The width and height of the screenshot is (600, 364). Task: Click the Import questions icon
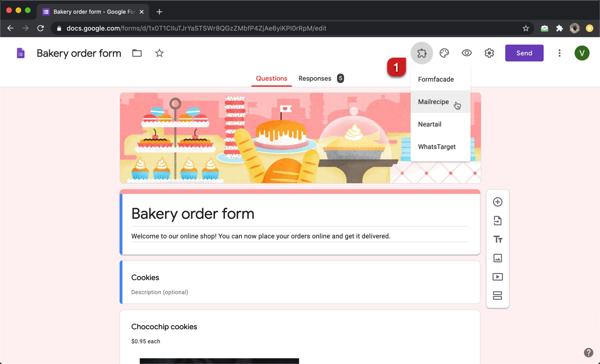tap(497, 221)
